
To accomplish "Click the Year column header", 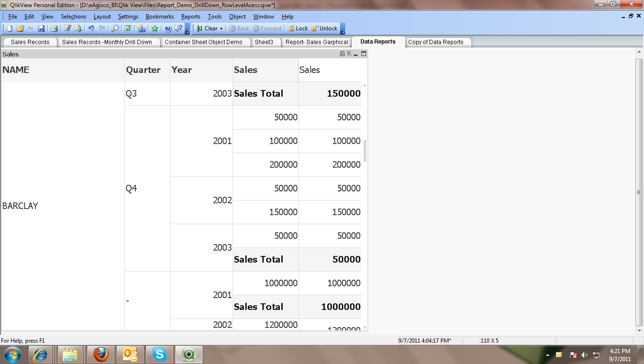I will 201,70.
